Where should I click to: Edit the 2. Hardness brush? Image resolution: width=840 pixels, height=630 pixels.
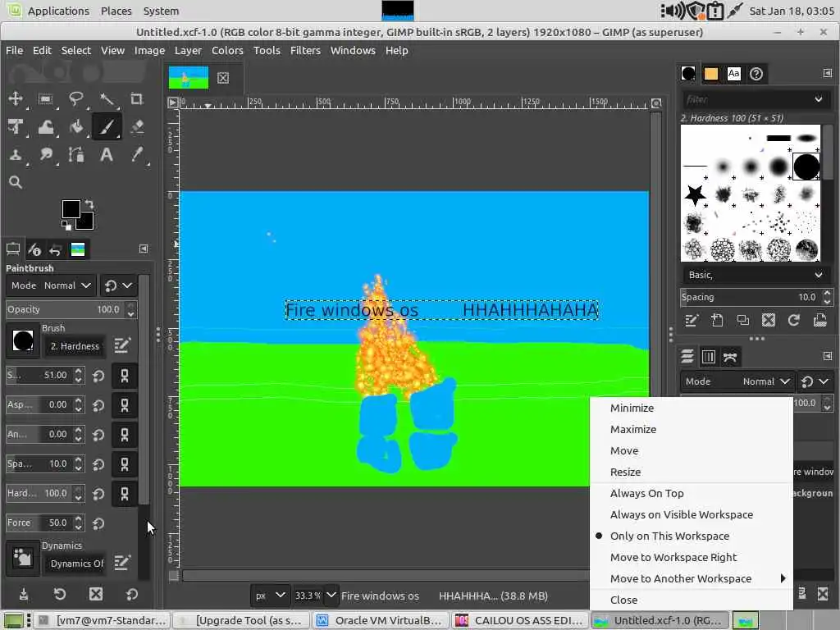[x=122, y=345]
